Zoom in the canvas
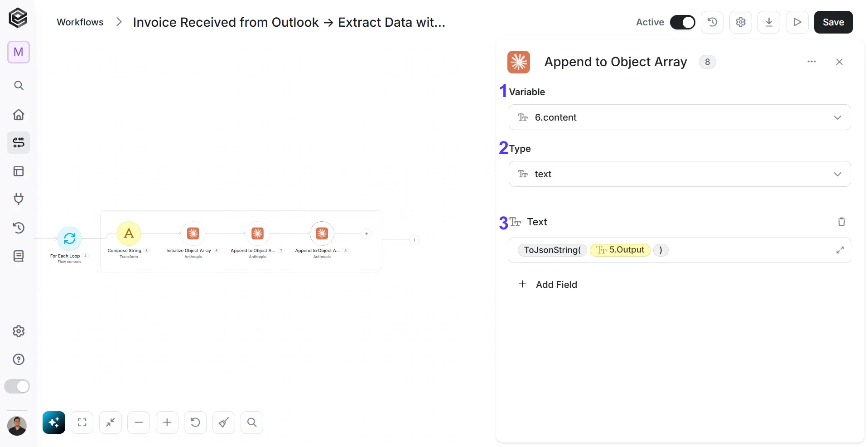 (167, 423)
